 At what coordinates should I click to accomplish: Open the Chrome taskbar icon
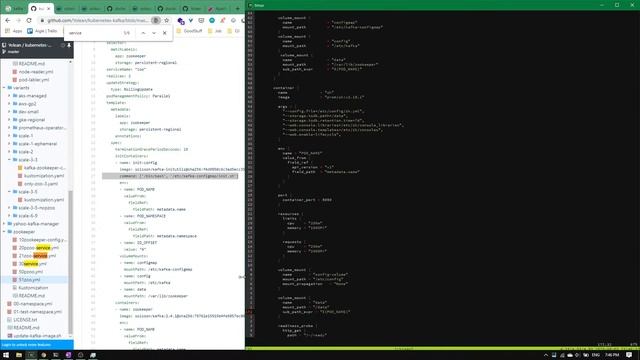[x=43, y=355]
